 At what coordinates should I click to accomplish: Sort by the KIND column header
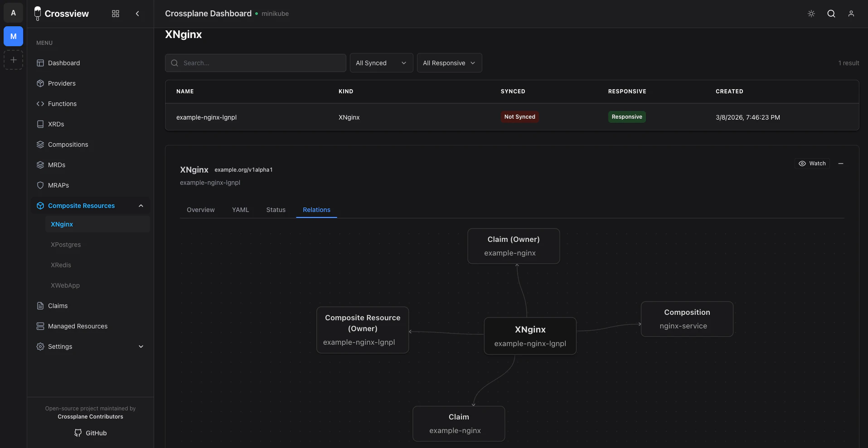pos(346,92)
